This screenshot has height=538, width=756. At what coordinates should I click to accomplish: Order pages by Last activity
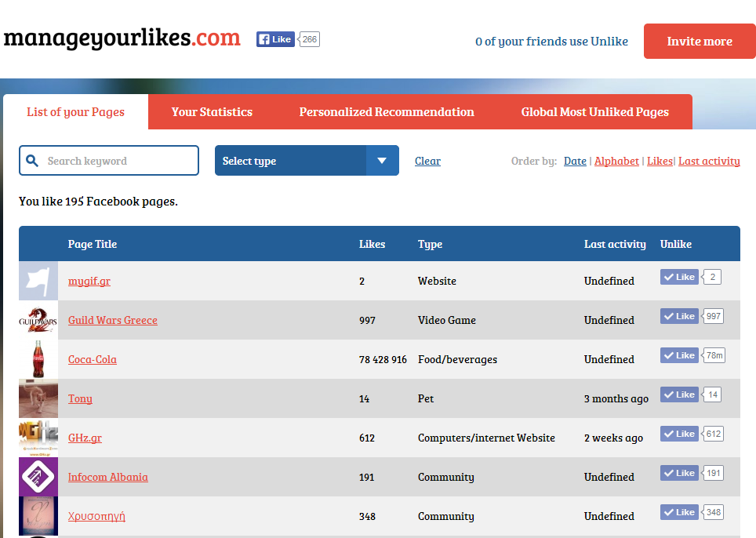point(709,161)
